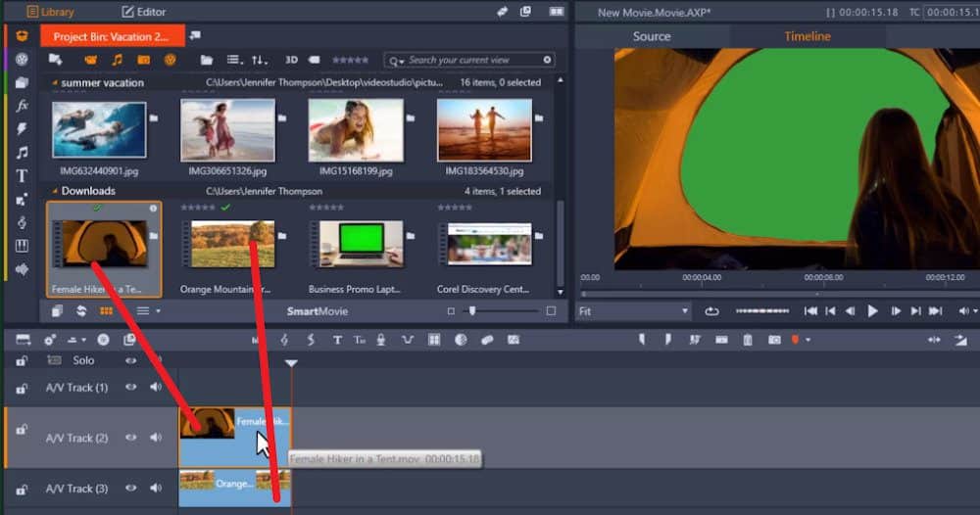Select Project Bin: Vacation tab
This screenshot has width=980, height=515.
[113, 36]
